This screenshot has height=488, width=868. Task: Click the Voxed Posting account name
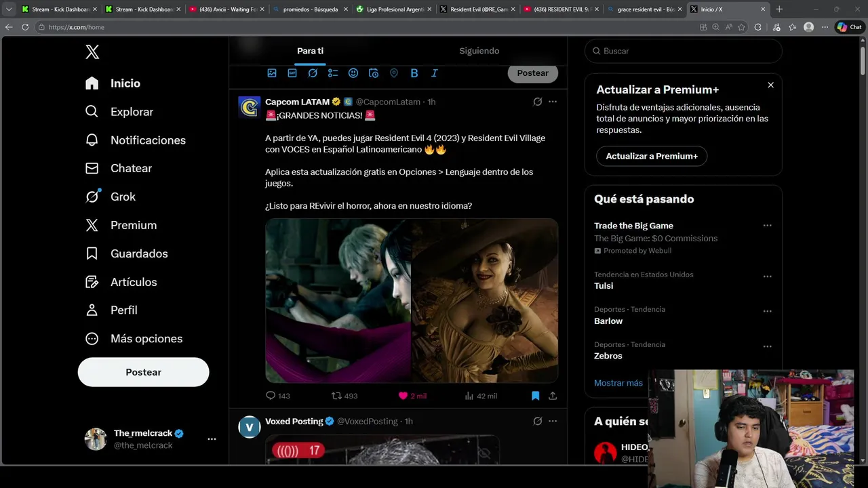[x=294, y=422]
